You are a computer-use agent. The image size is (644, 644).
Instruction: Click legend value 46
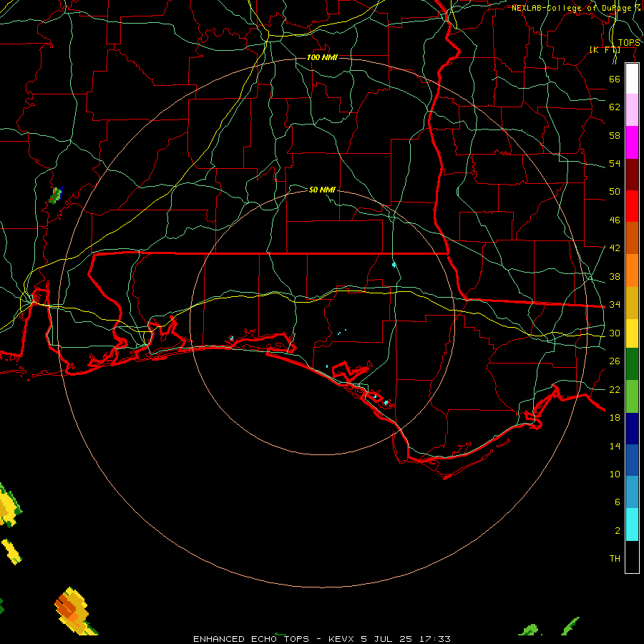point(615,220)
